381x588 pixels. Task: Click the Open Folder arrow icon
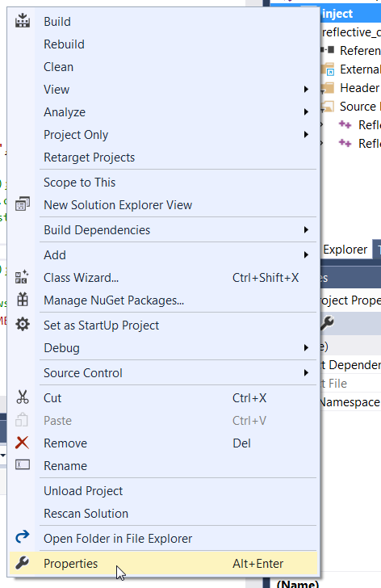tap(23, 537)
